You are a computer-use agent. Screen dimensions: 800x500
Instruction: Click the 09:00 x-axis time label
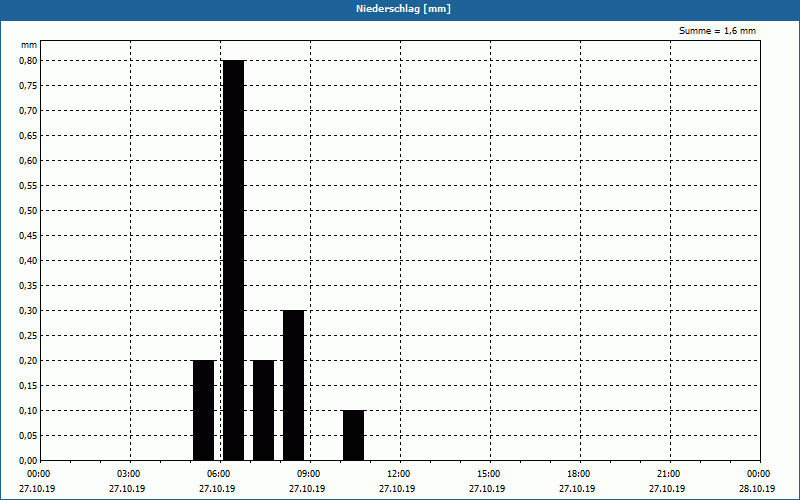[x=309, y=474]
